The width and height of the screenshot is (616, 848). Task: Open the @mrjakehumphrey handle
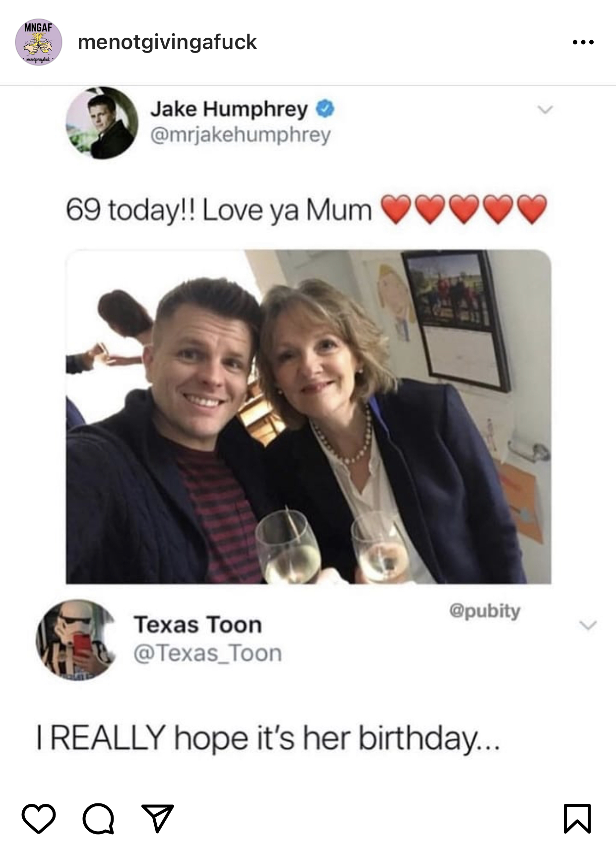click(x=241, y=135)
